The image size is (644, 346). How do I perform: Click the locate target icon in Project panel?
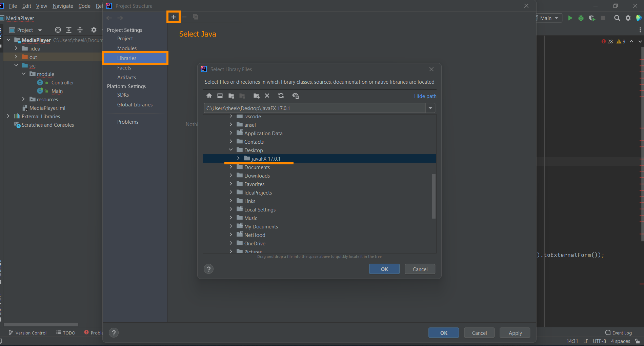[58, 30]
